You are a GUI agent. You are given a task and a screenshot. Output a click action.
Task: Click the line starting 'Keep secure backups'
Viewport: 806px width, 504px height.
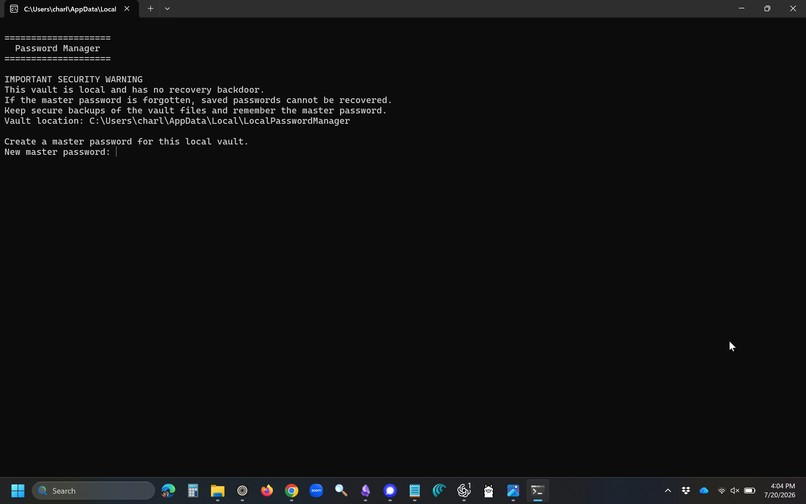click(195, 111)
